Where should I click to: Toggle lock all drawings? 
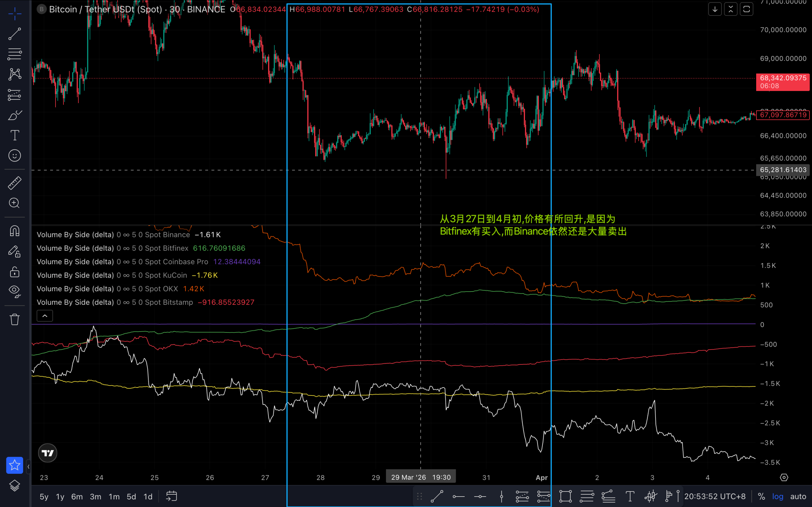point(14,272)
